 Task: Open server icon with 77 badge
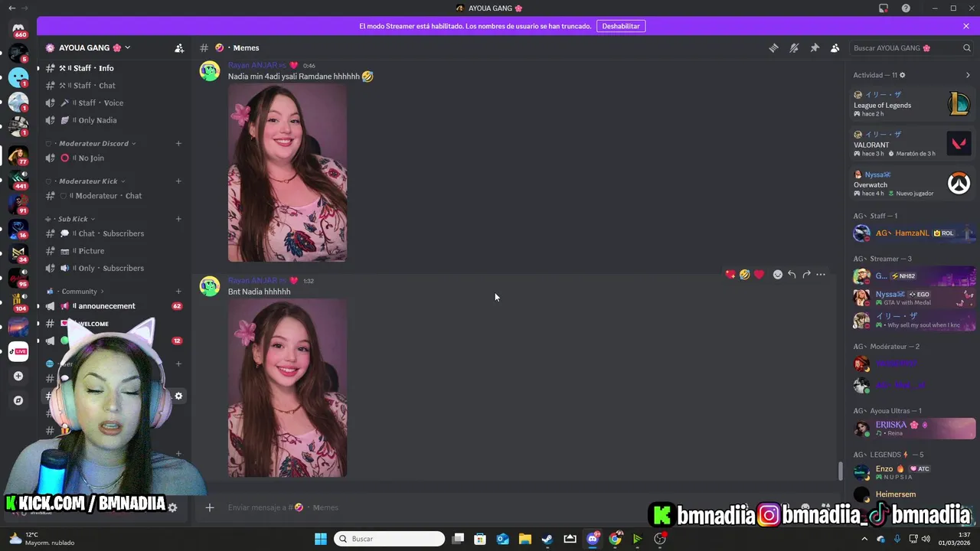tap(18, 155)
